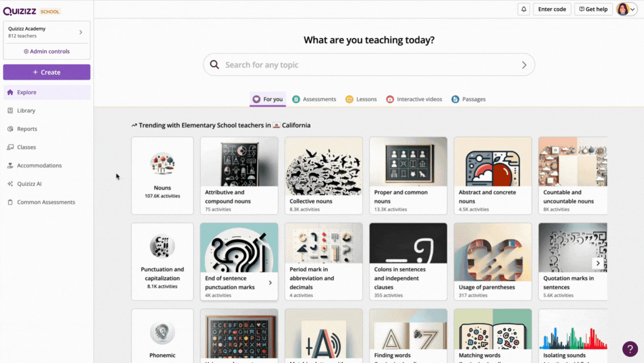Go to Classes in the sidebar

(x=26, y=147)
